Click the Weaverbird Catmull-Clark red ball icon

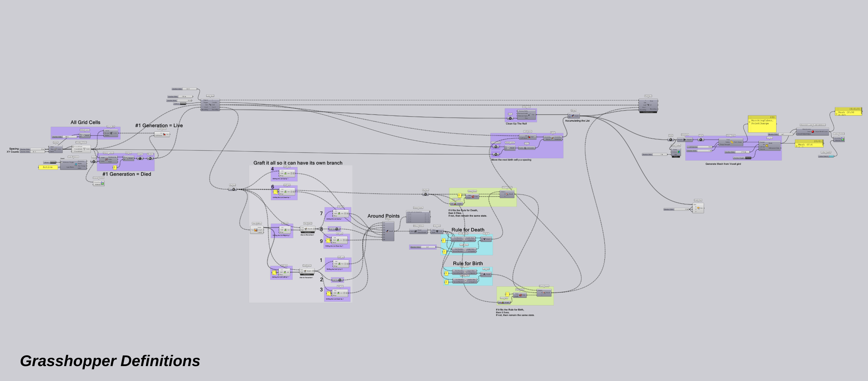coord(812,132)
